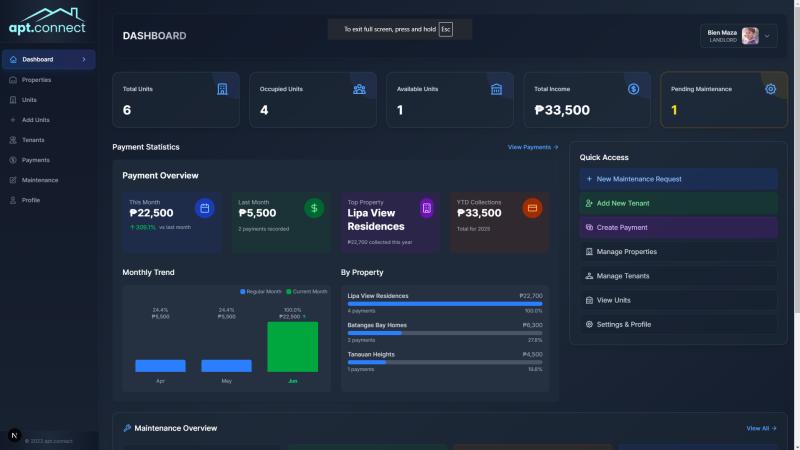800x450 pixels.
Task: Click the round N badge icon
Action: tap(14, 435)
